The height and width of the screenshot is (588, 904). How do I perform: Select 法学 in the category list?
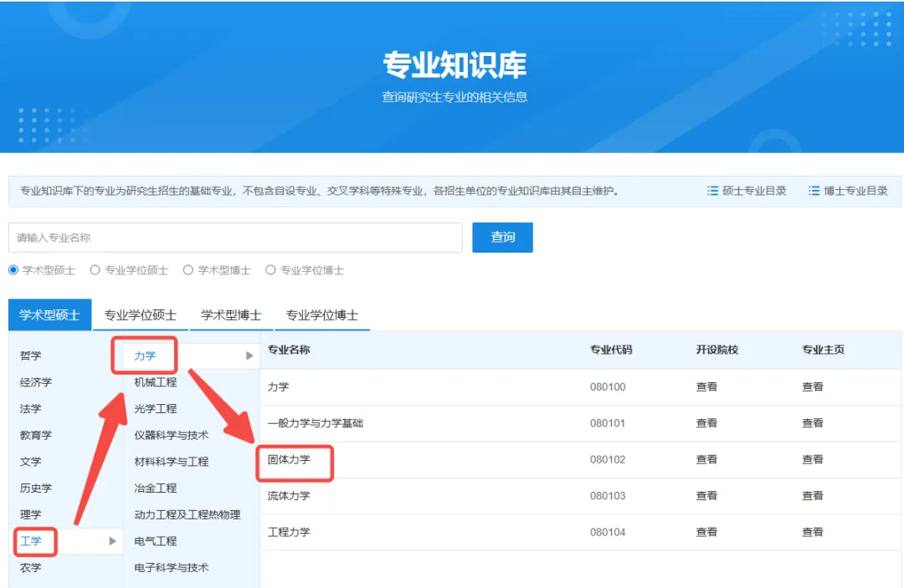(31, 409)
